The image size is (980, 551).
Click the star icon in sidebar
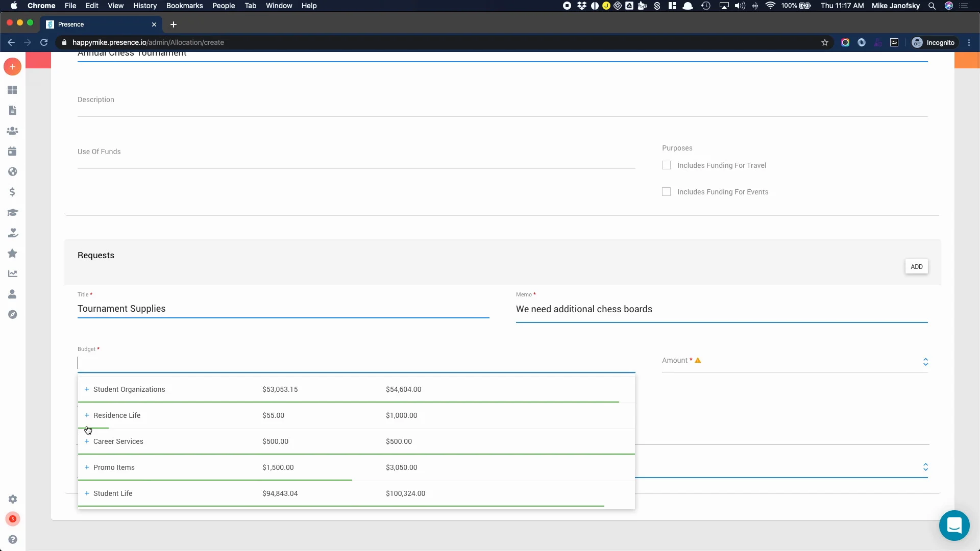(12, 254)
